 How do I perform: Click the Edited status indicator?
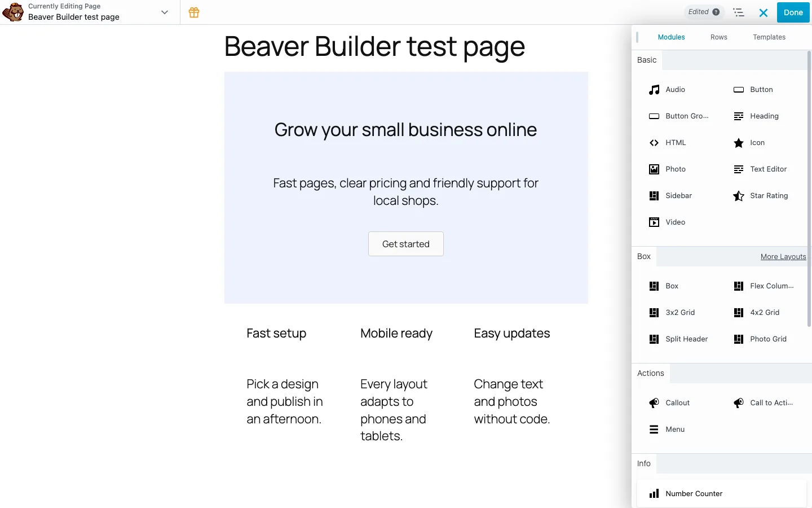[704, 12]
